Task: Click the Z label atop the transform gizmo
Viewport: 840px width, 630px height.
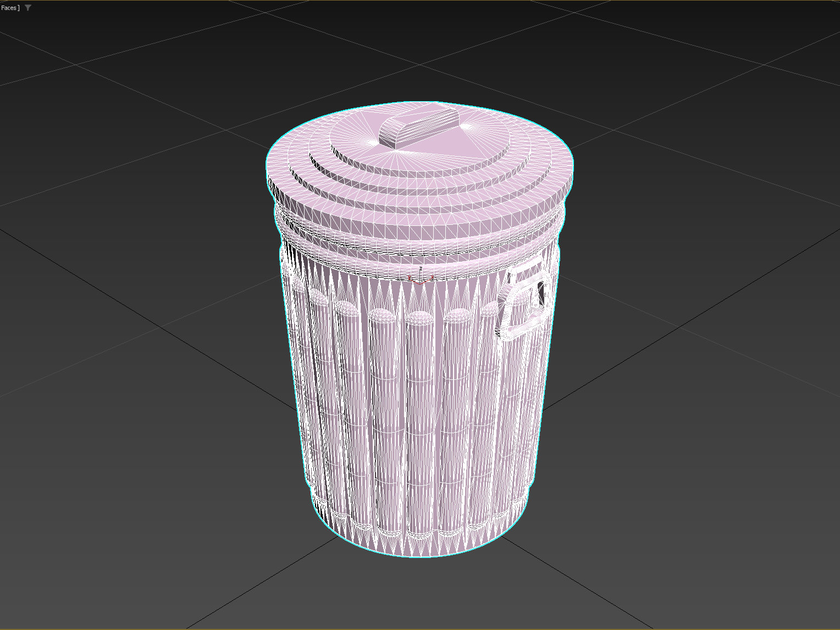Action: pos(421,268)
